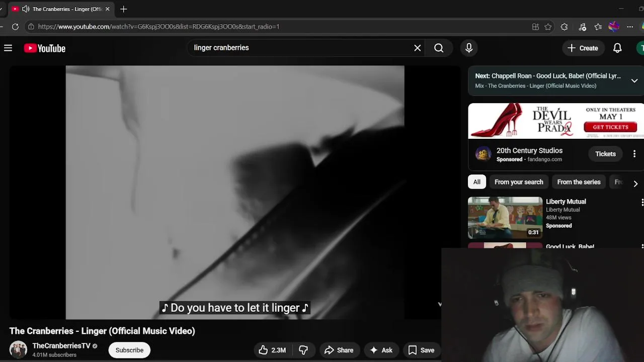
Task: Open the Liberty Mutual sponsored video thumbnail
Action: tap(505, 217)
